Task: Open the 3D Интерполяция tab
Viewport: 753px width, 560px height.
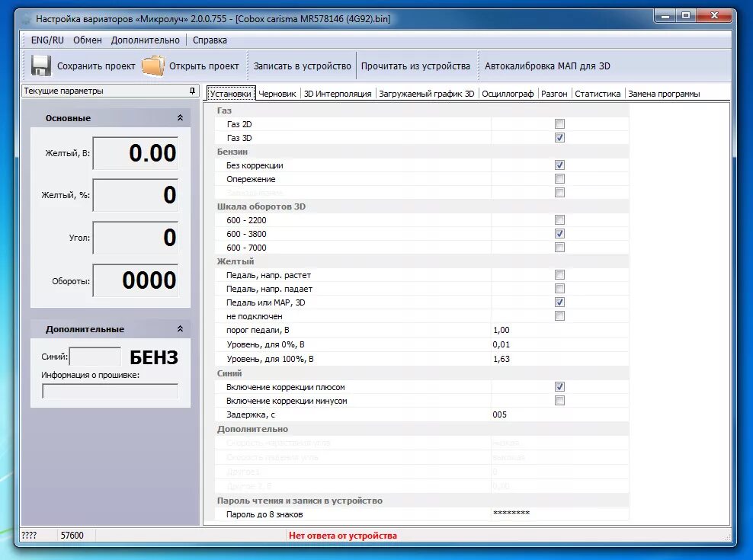Action: [x=338, y=94]
